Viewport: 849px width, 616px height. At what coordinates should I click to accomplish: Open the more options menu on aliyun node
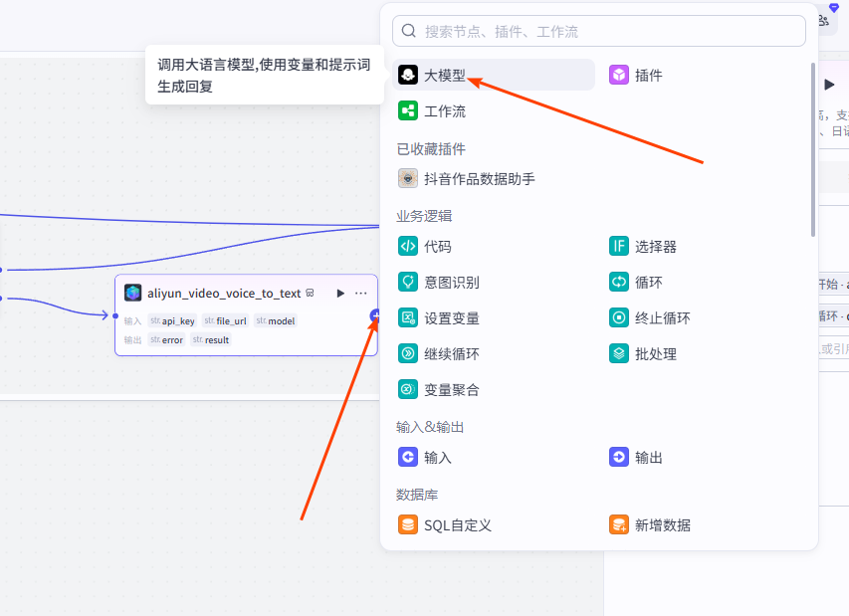pyautogui.click(x=361, y=294)
